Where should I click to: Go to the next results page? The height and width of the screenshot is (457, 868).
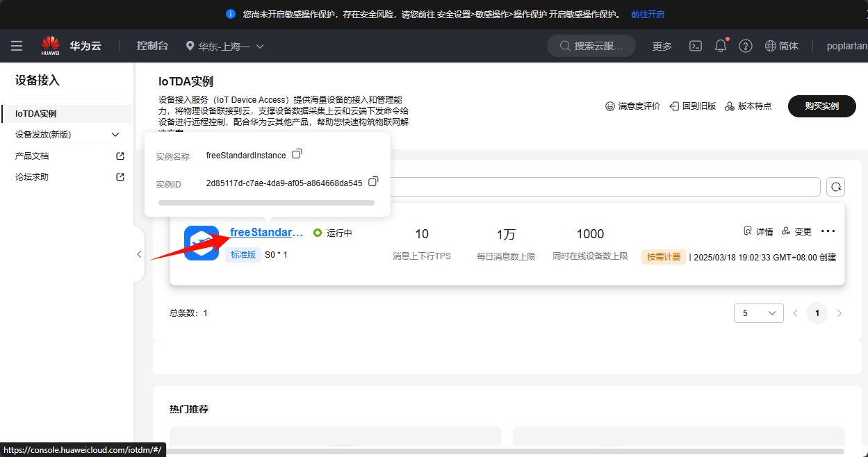840,313
